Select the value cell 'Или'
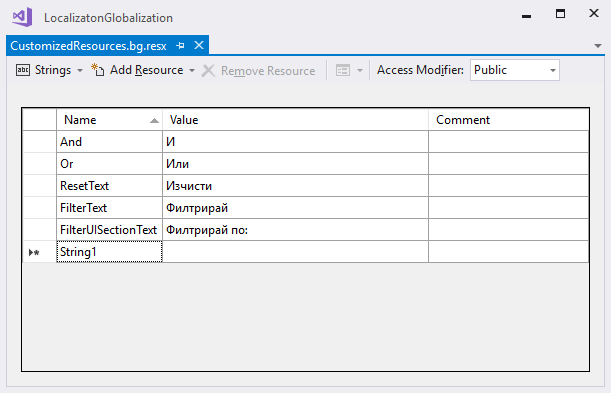 (295, 164)
